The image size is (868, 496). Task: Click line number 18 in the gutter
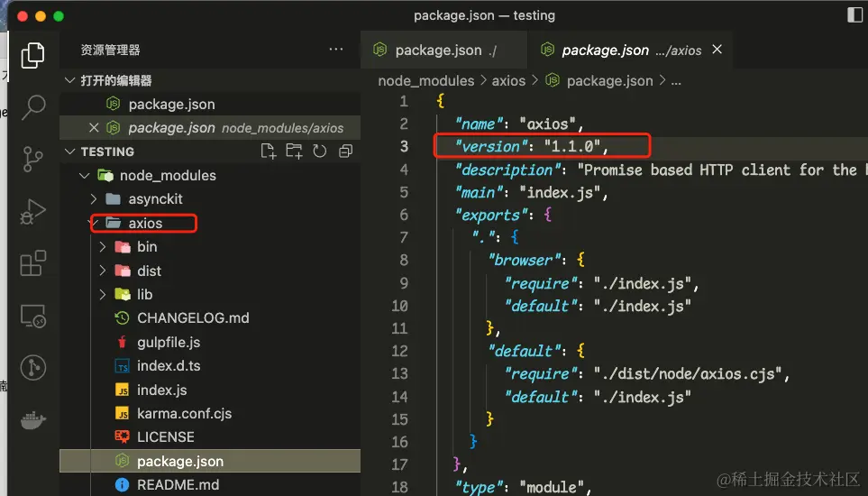pyautogui.click(x=399, y=487)
